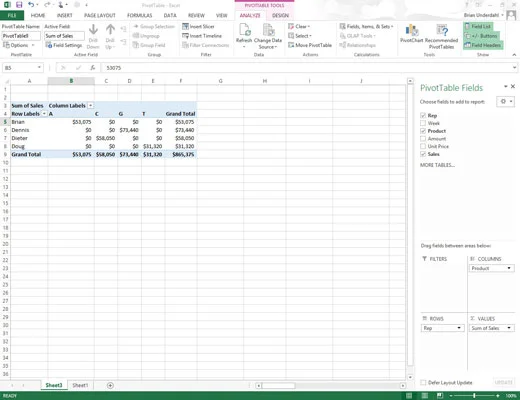Open the PivotChart tool
Image resolution: width=520 pixels, height=400 pixels.
click(412, 31)
